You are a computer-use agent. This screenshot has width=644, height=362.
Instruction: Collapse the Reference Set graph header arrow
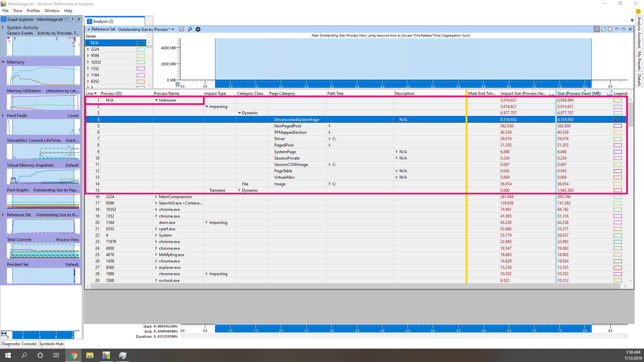(x=89, y=29)
